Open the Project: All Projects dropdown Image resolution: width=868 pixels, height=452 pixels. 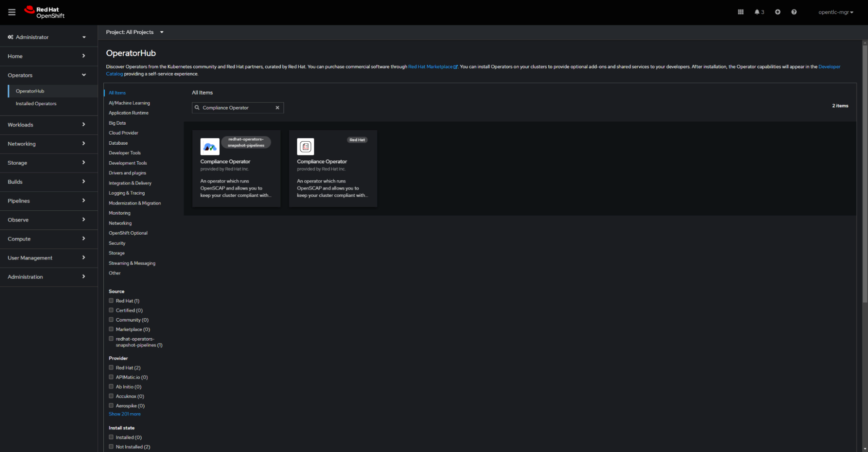135,32
